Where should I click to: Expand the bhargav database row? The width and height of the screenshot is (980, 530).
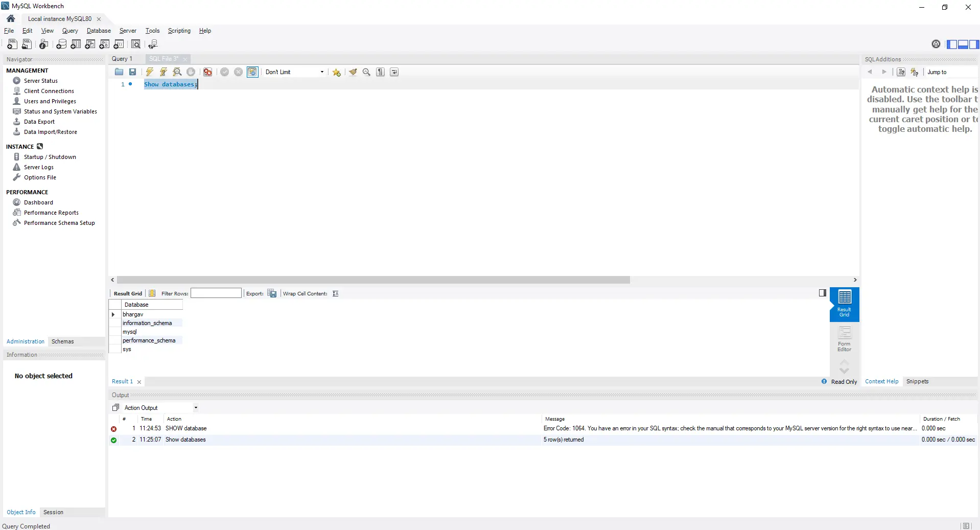(x=113, y=314)
